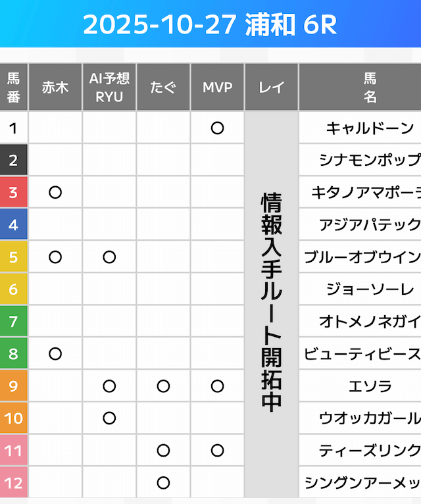The width and height of the screenshot is (421, 504).
Task: Click the 赤木 circle mark for horse 8
Action: (55, 354)
